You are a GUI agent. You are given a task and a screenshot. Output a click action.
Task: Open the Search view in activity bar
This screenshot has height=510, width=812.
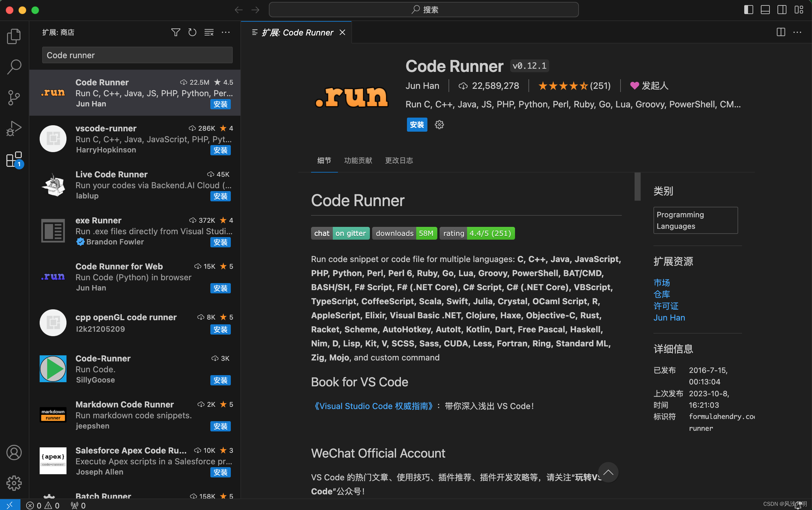14,66
